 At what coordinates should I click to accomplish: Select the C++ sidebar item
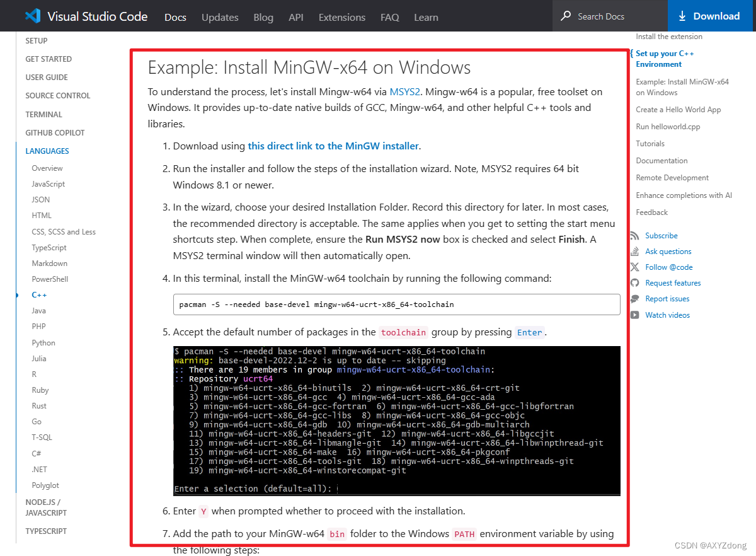[39, 295]
